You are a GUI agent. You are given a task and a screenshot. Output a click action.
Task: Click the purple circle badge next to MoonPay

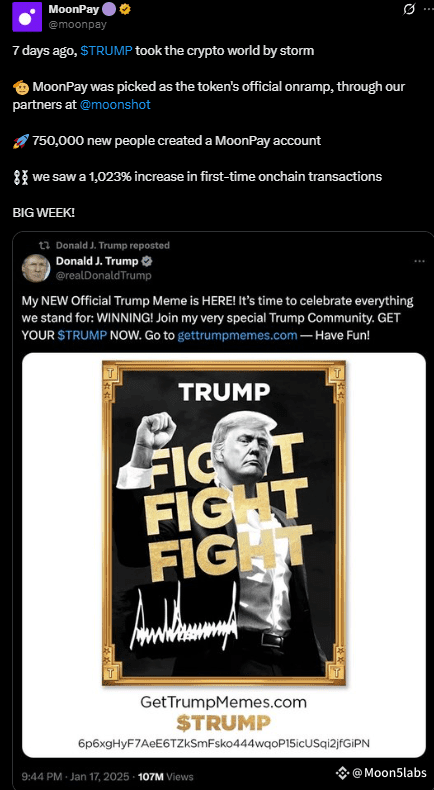pos(109,9)
